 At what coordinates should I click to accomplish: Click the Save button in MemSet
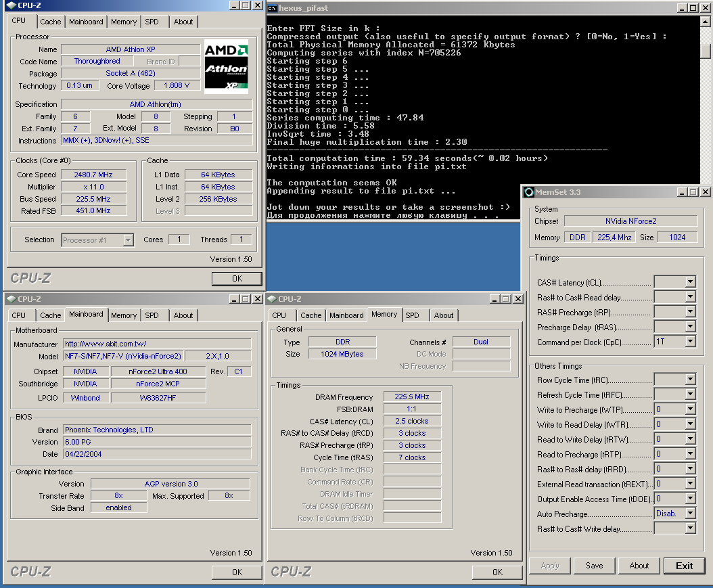595,566
